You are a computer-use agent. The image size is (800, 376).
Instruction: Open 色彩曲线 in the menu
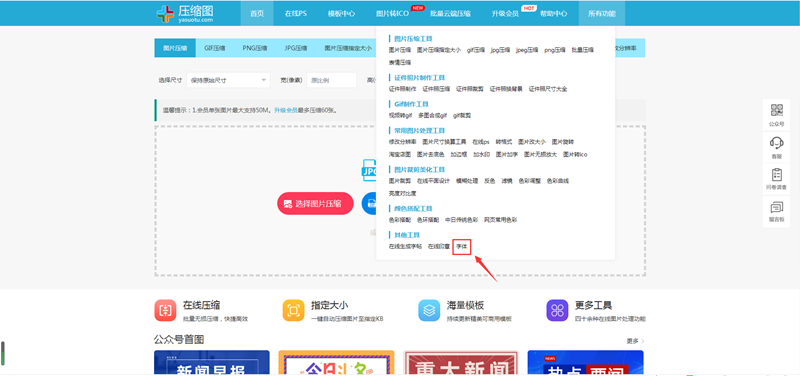coord(558,181)
